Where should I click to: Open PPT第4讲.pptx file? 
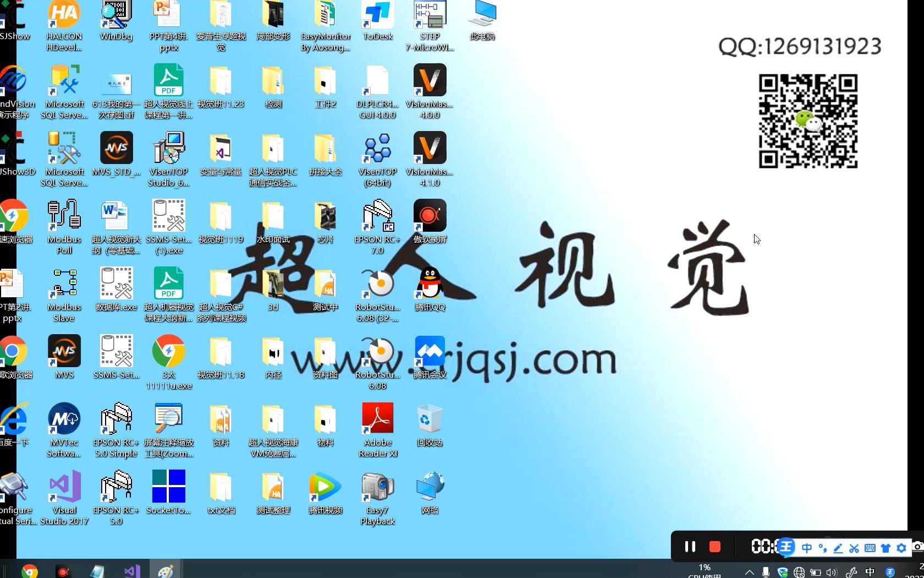168,26
